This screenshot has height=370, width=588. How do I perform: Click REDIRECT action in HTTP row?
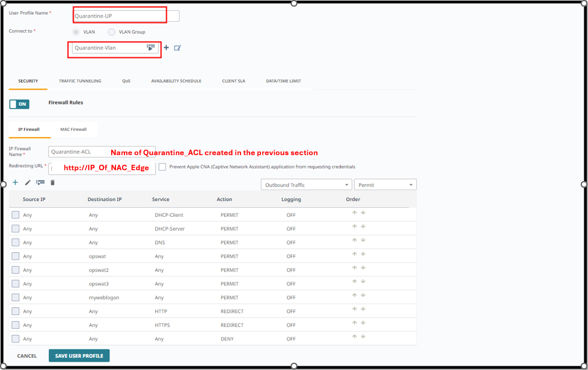(x=232, y=311)
